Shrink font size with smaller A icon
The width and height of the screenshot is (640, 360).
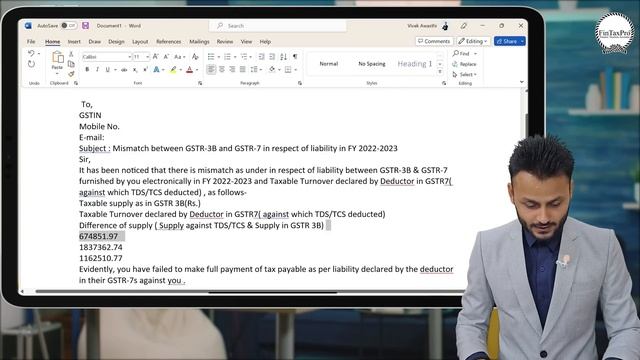point(166,57)
